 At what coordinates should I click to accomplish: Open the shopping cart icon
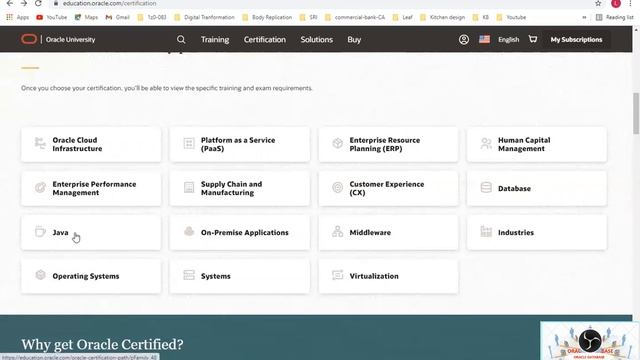pos(533,39)
